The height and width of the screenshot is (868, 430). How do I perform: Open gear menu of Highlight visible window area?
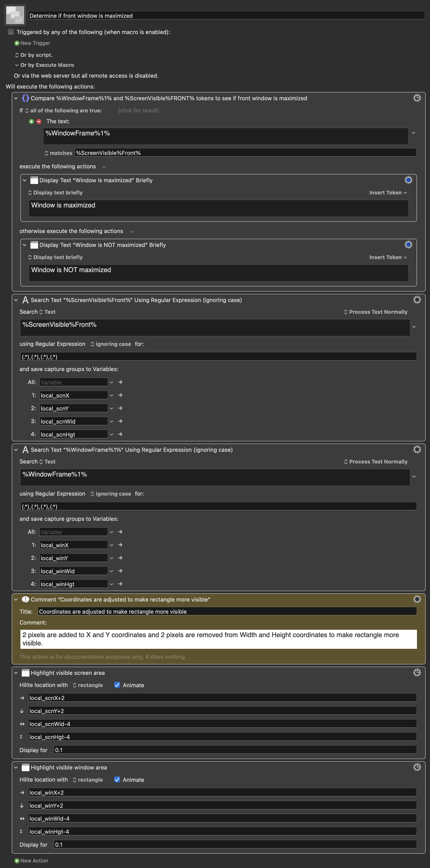click(417, 767)
